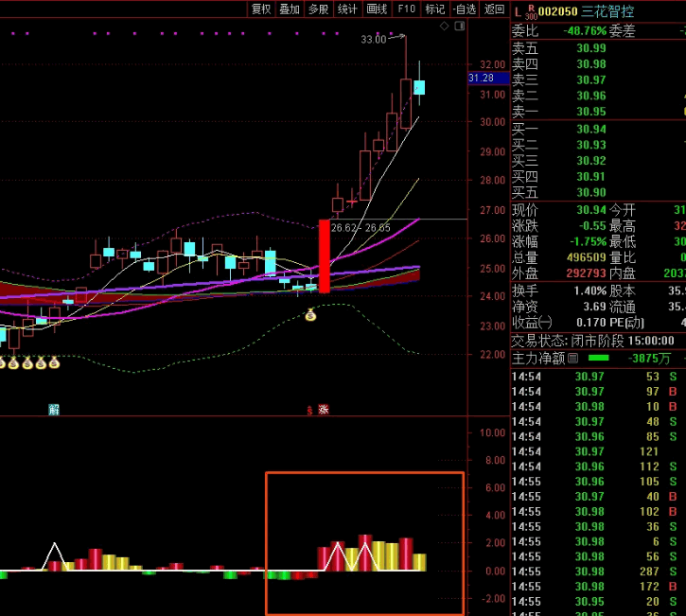This screenshot has height=616, width=686.
Task: Select the 卖三 30.97 order row
Action: (x=598, y=80)
